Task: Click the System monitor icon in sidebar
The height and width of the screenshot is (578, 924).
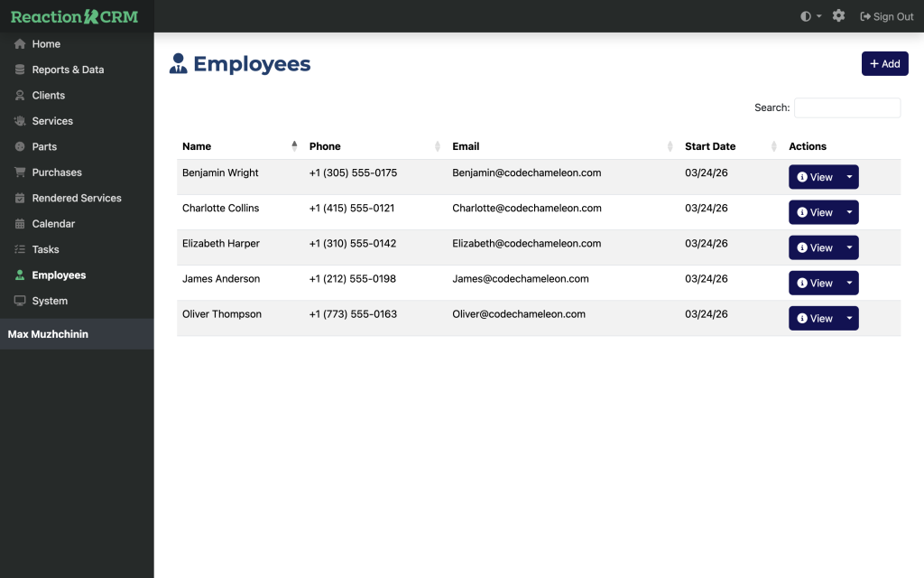Action: click(20, 301)
